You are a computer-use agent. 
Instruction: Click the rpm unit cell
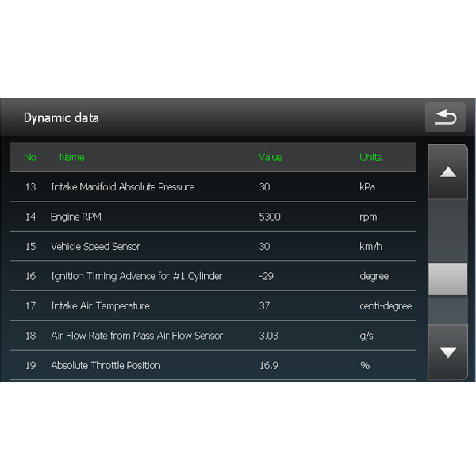[x=368, y=217]
